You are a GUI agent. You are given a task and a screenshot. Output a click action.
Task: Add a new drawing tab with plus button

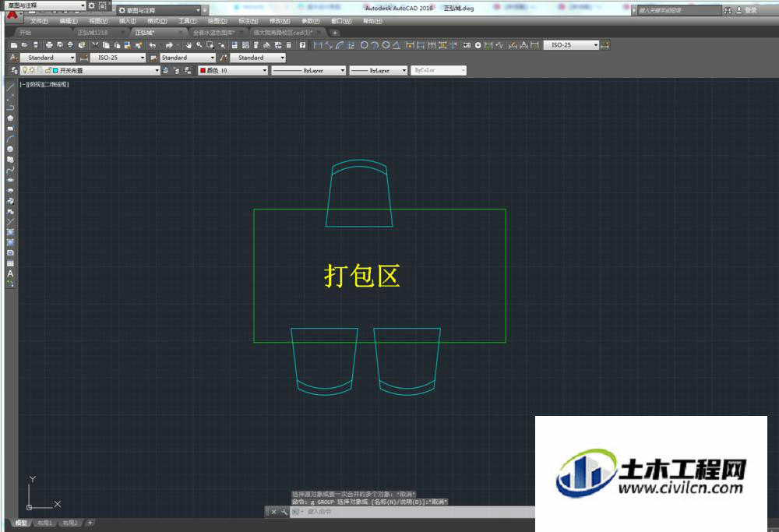point(335,33)
